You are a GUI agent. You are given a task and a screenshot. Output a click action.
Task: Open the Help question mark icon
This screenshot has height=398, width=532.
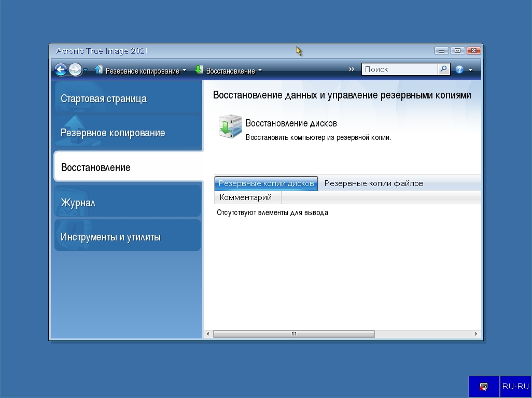tap(459, 69)
